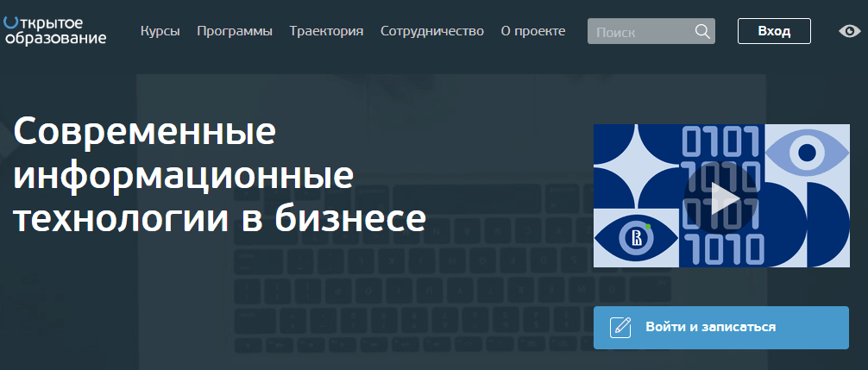Open the Курсы menu item
This screenshot has width=868, height=370.
coord(160,32)
